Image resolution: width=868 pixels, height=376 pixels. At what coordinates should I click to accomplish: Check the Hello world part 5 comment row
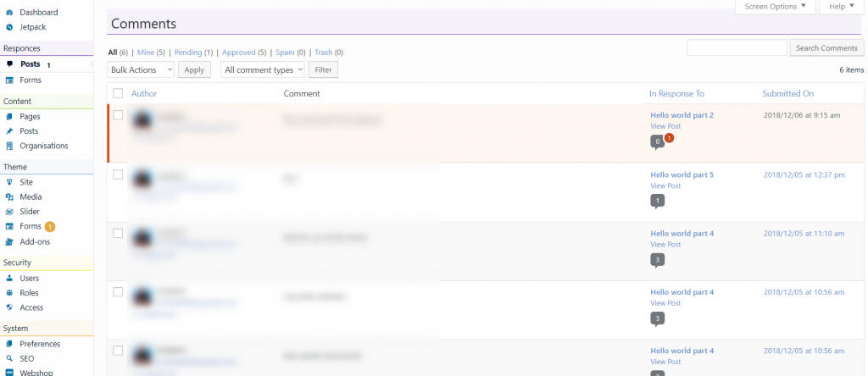click(x=117, y=174)
